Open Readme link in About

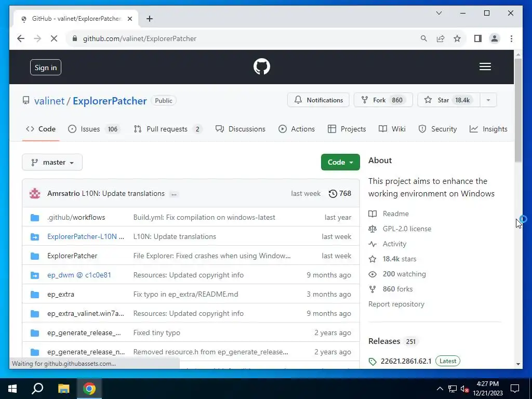pyautogui.click(x=389, y=214)
